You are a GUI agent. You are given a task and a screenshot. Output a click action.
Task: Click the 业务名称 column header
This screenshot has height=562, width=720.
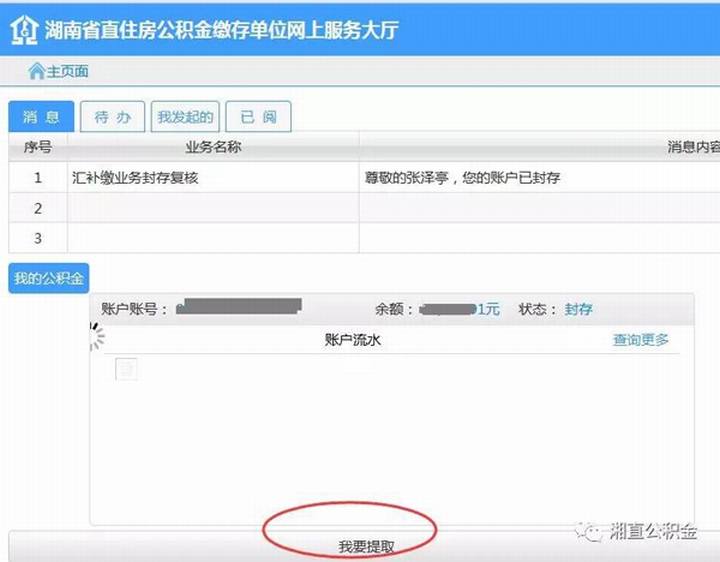pos(213,147)
